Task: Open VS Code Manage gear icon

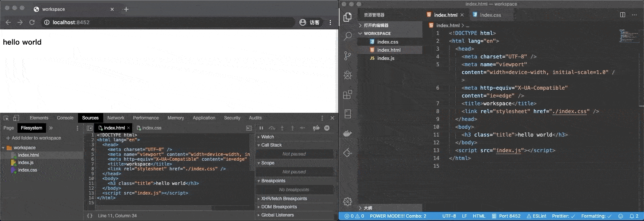Action: [348, 201]
